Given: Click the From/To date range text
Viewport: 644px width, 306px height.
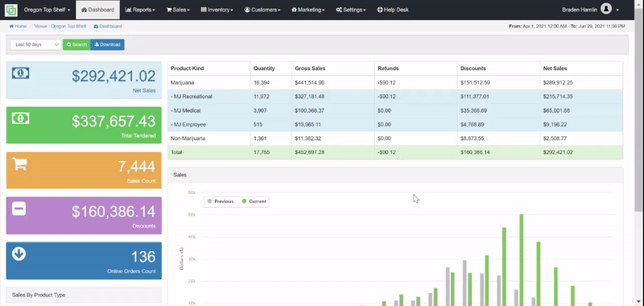Looking at the screenshot, I should click(567, 27).
